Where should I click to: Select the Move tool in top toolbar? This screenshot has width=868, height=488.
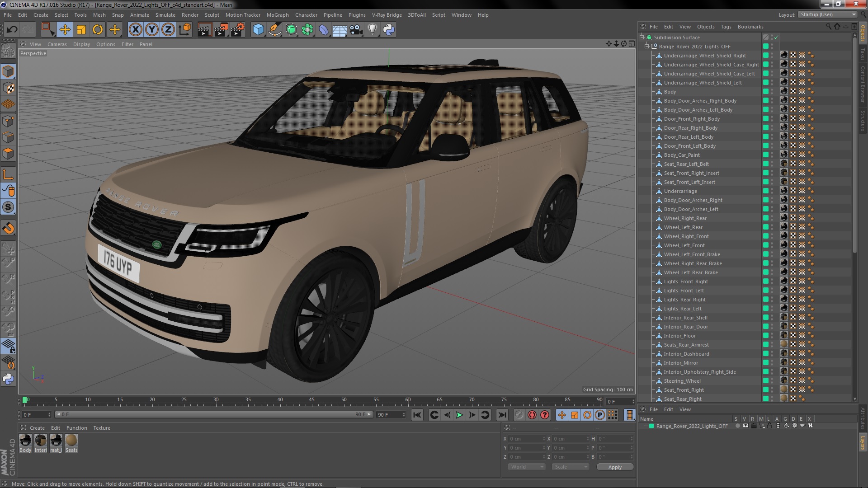65,30
